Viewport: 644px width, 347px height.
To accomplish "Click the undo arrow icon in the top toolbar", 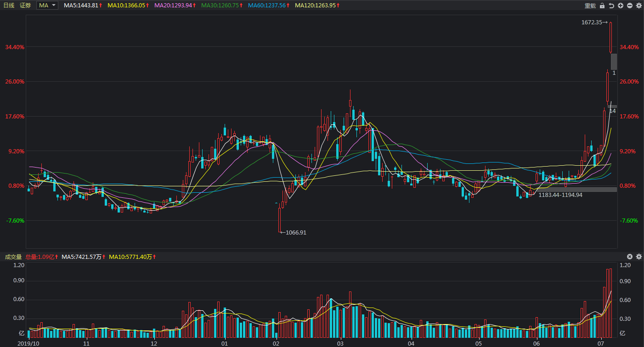I will tap(611, 6).
